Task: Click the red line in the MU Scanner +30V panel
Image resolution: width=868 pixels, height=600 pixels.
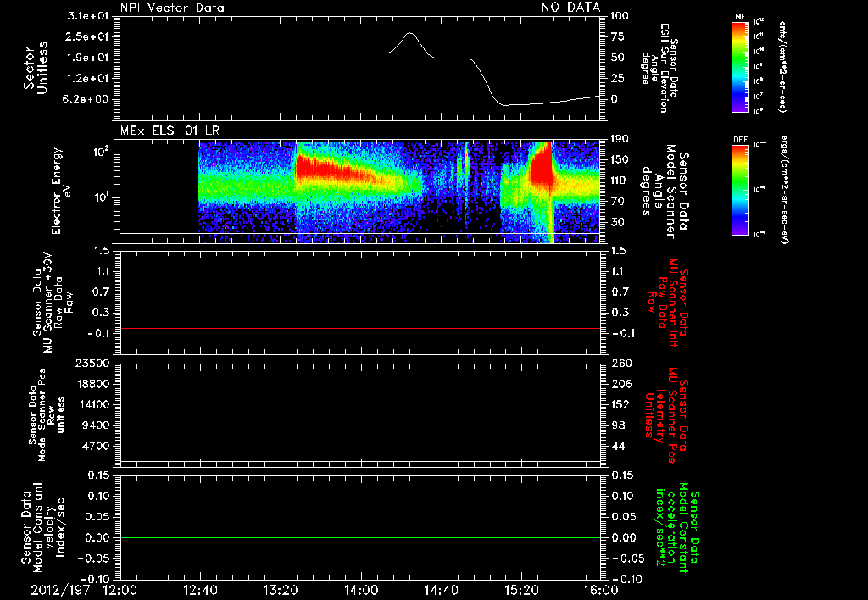Action: pyautogui.click(x=360, y=328)
